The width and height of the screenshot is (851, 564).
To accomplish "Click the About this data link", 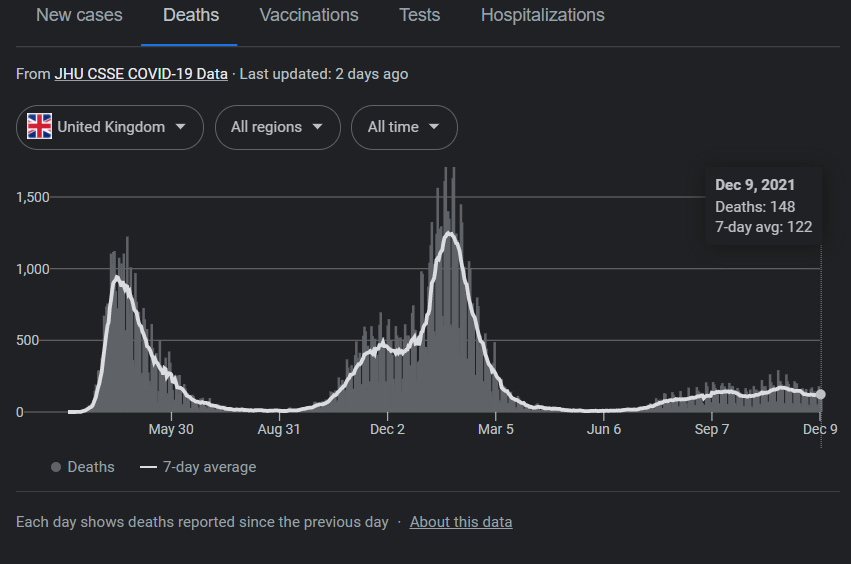I will point(461,522).
